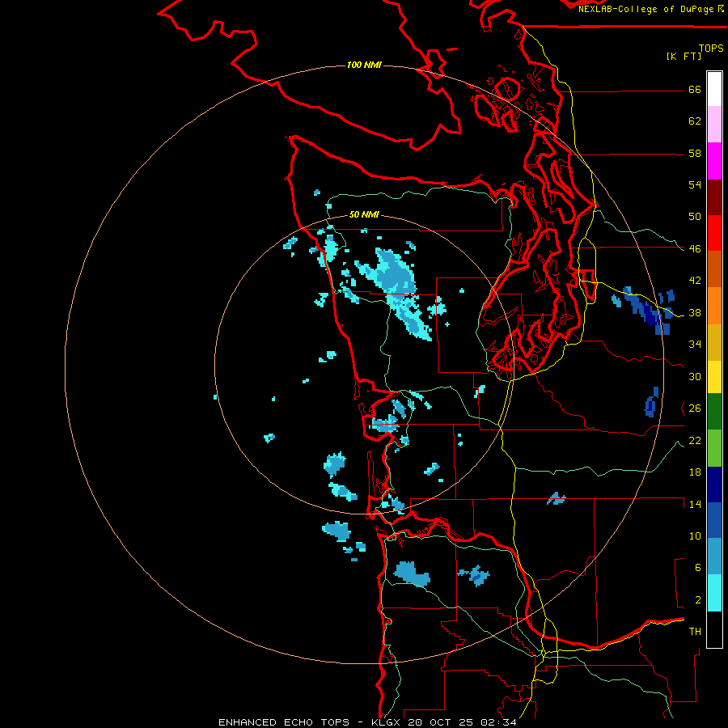Click the "2" legend value
Viewport: 728px width, 728px height.
(698, 600)
